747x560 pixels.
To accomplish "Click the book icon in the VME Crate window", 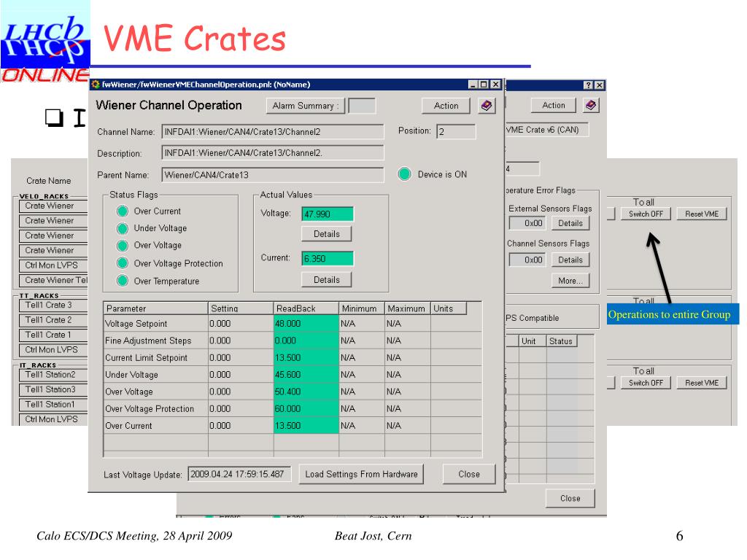I will (x=591, y=105).
